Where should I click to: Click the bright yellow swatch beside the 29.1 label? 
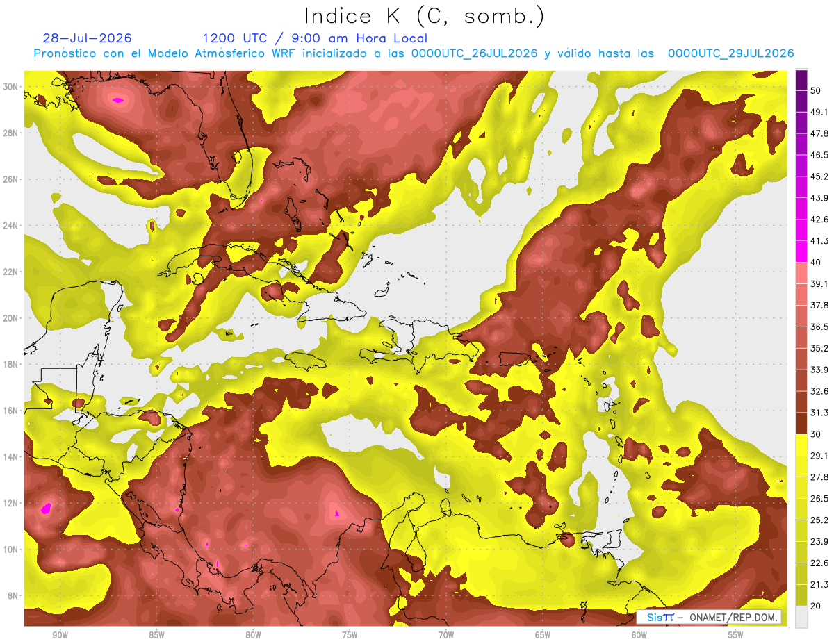point(801,445)
